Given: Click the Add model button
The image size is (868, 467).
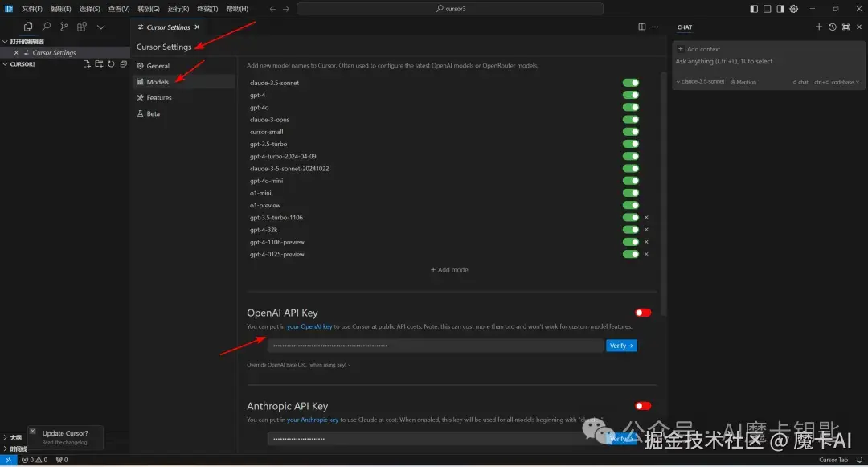Looking at the screenshot, I should pos(450,270).
